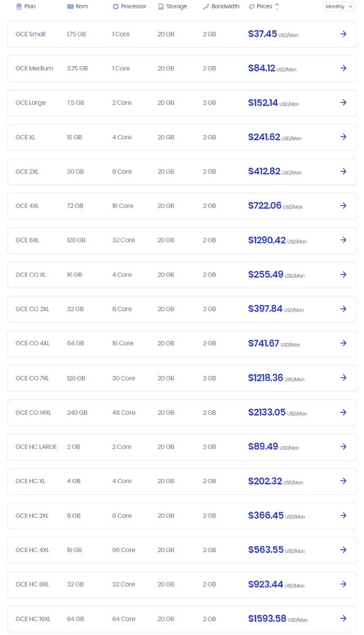This screenshot has height=635, width=364.
Task: Open GCE HC 16XL via arrow icon
Action: click(343, 619)
